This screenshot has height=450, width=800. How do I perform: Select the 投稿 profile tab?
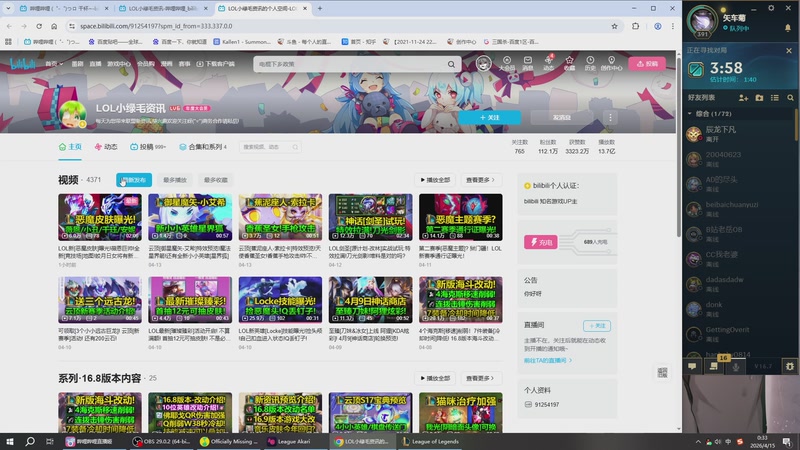coord(147,147)
